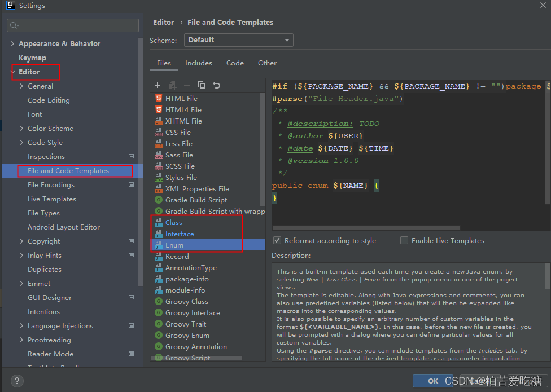
Task: Open the Intentions settings page
Action: coord(43,312)
